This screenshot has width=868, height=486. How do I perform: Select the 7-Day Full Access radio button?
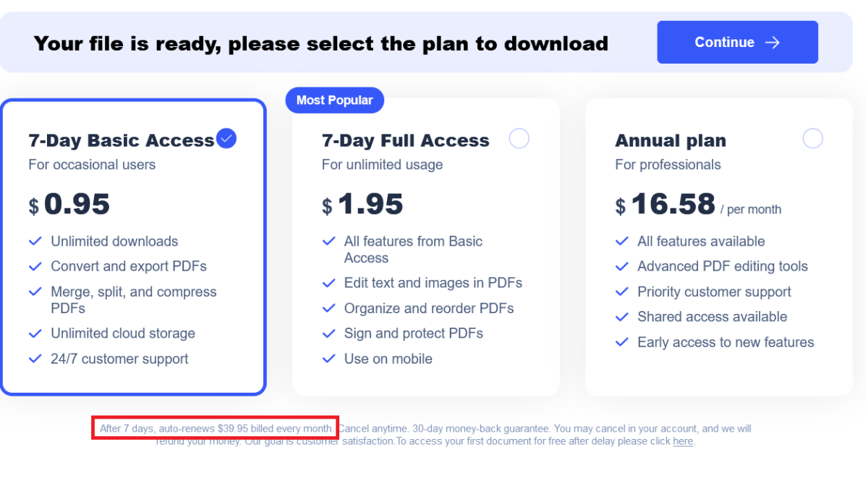pyautogui.click(x=519, y=138)
